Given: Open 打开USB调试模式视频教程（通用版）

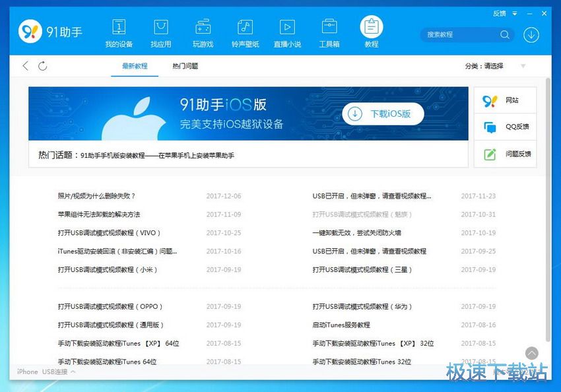Looking at the screenshot, I should pos(111,325).
